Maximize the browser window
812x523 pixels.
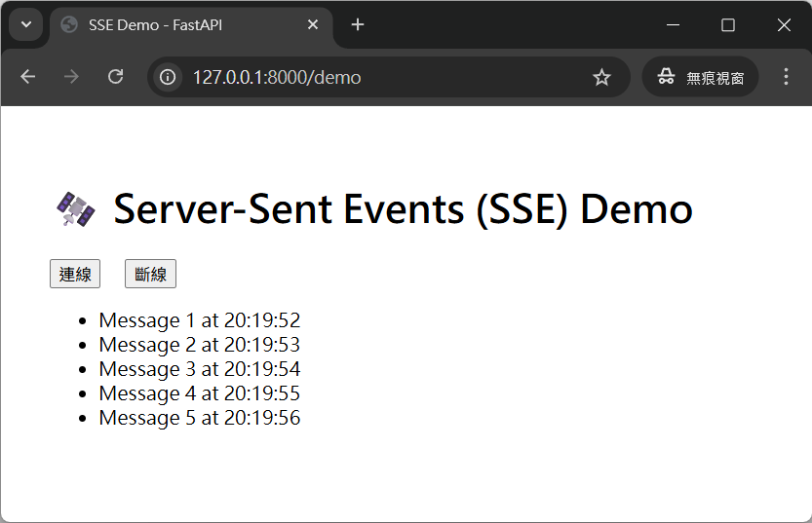pos(728,25)
